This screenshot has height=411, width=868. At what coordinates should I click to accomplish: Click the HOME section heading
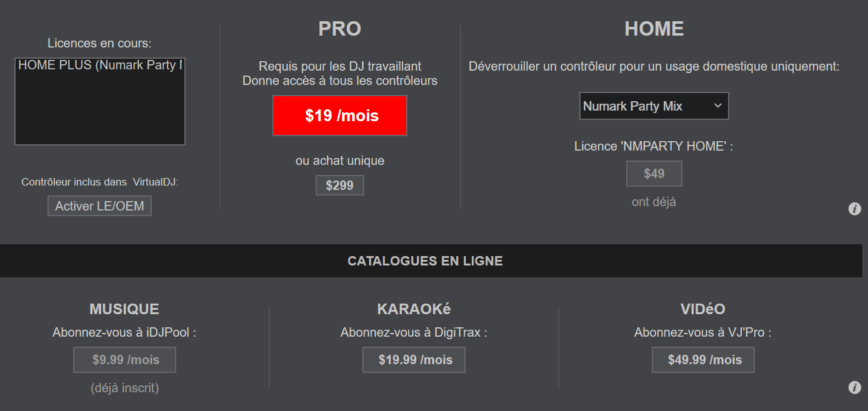click(x=654, y=29)
